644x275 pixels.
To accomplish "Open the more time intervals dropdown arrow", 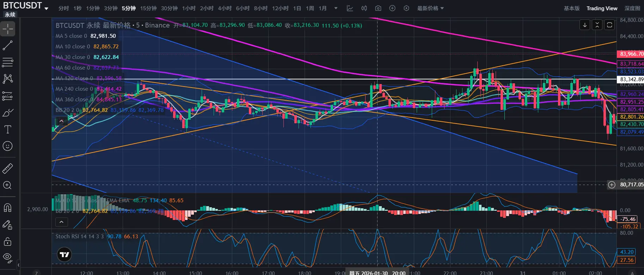I will point(336,8).
